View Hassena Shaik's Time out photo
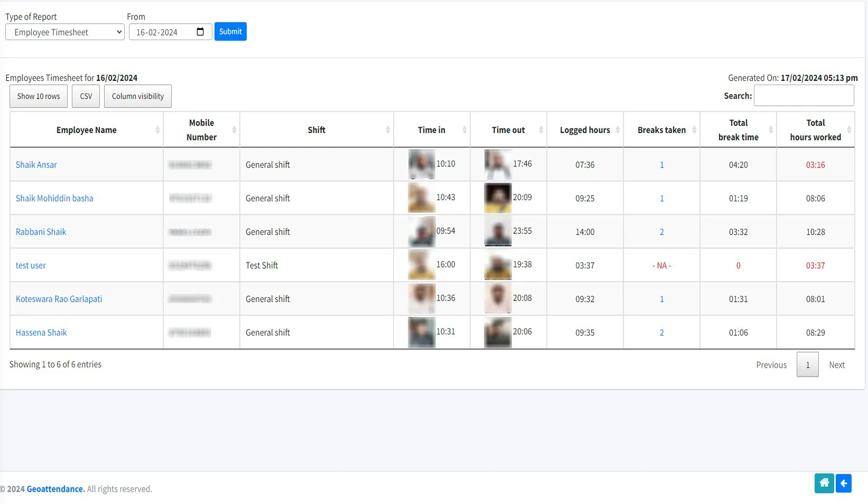Screen dimensions: 868x504 [x=497, y=332]
